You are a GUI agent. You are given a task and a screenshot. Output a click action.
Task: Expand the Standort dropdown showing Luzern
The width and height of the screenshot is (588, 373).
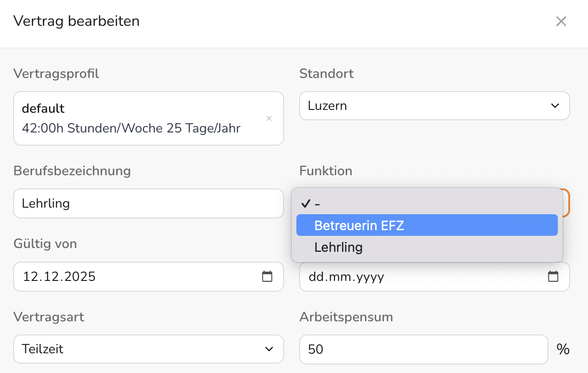click(x=435, y=106)
